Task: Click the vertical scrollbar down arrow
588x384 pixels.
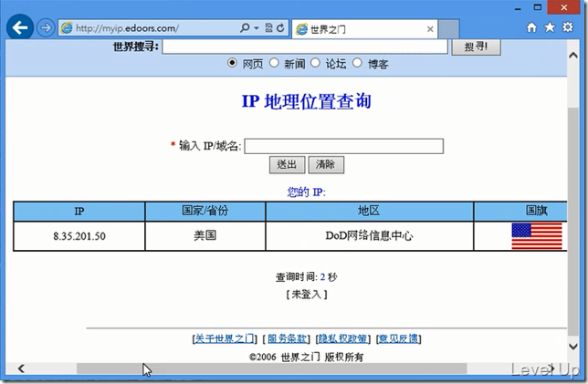Action: 573,347
